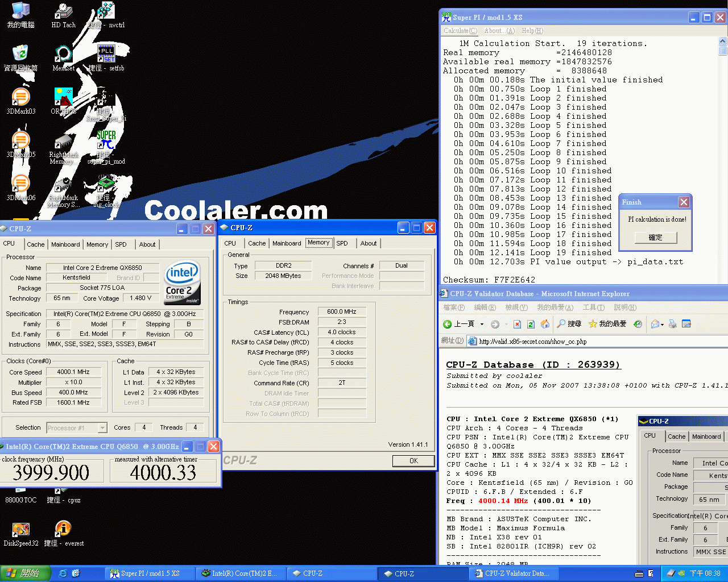Switch to the SPD tab in CPU-Z
The image size is (728, 582).
pyautogui.click(x=342, y=243)
